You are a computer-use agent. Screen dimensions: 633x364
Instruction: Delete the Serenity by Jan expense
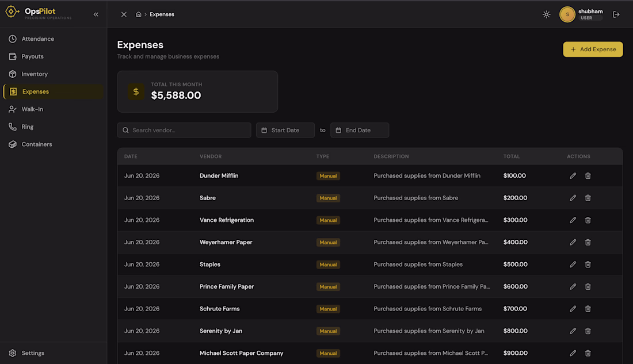tap(588, 331)
